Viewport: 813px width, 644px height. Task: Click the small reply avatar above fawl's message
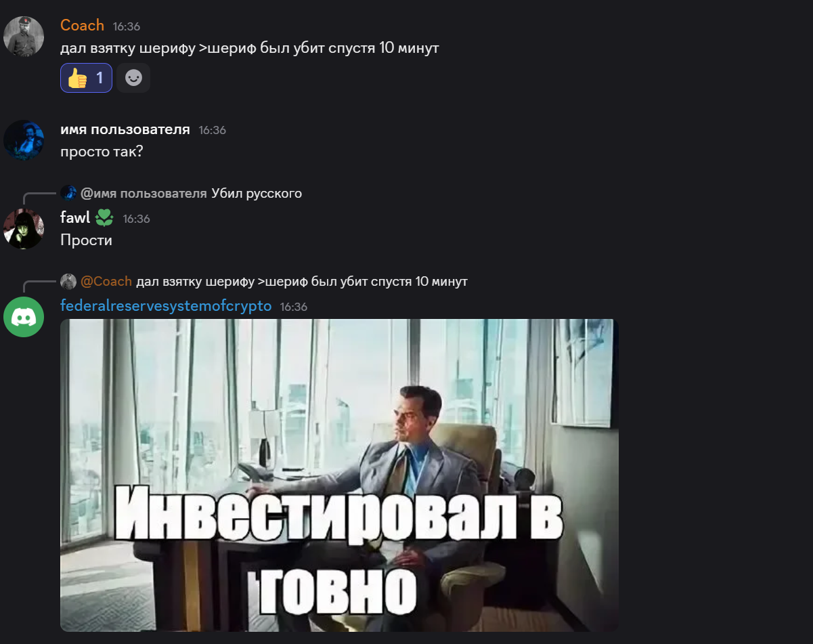point(68,193)
